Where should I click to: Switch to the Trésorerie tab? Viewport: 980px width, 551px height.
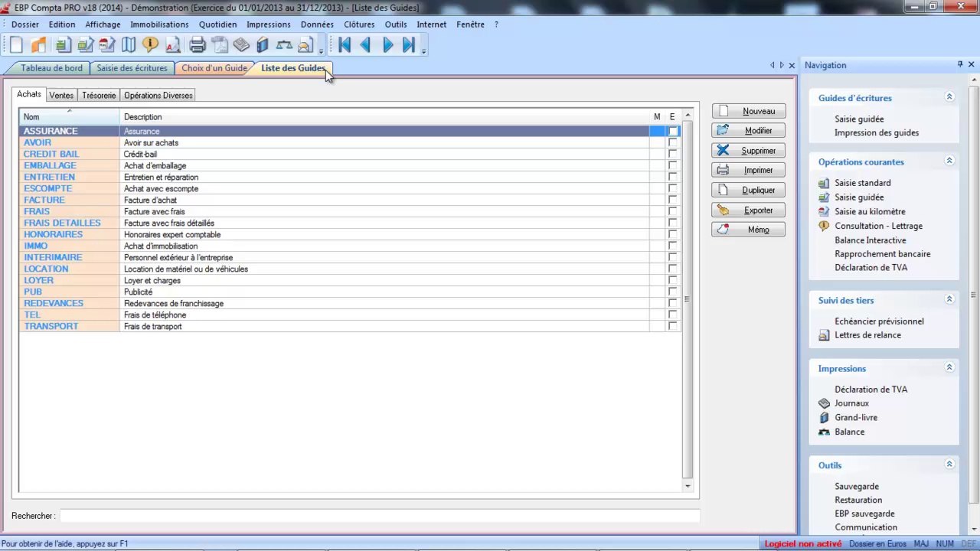pyautogui.click(x=99, y=96)
